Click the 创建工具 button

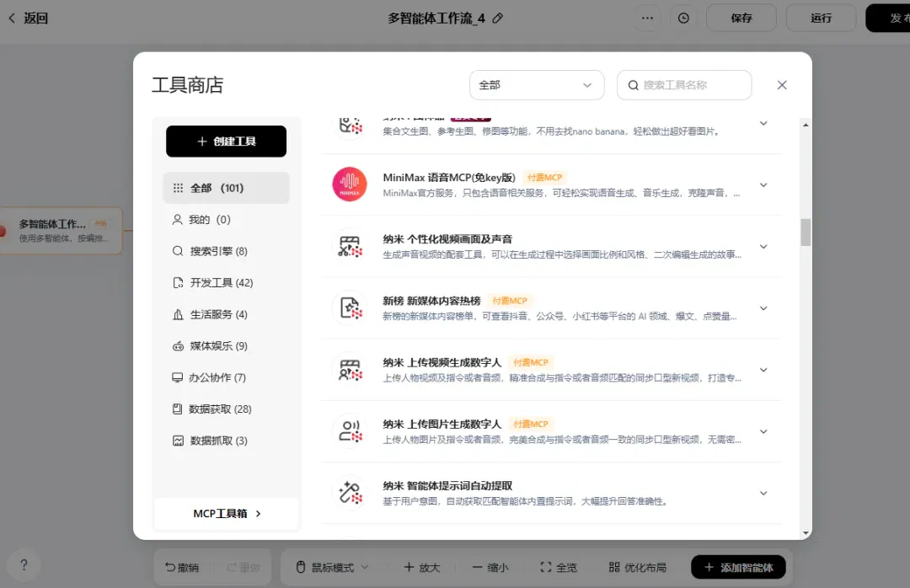pos(227,141)
